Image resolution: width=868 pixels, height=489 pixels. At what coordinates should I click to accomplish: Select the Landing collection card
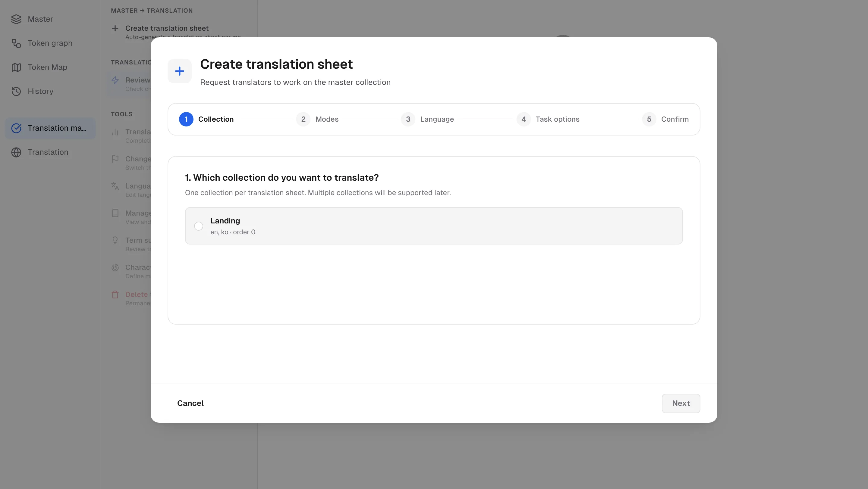click(x=434, y=226)
